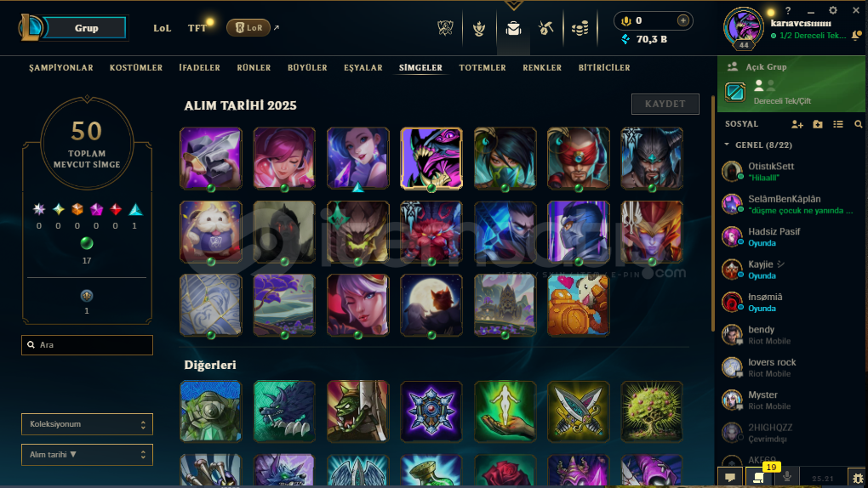Open the Alım tarihi sort dropdown
The height and width of the screenshot is (488, 868).
87,455
